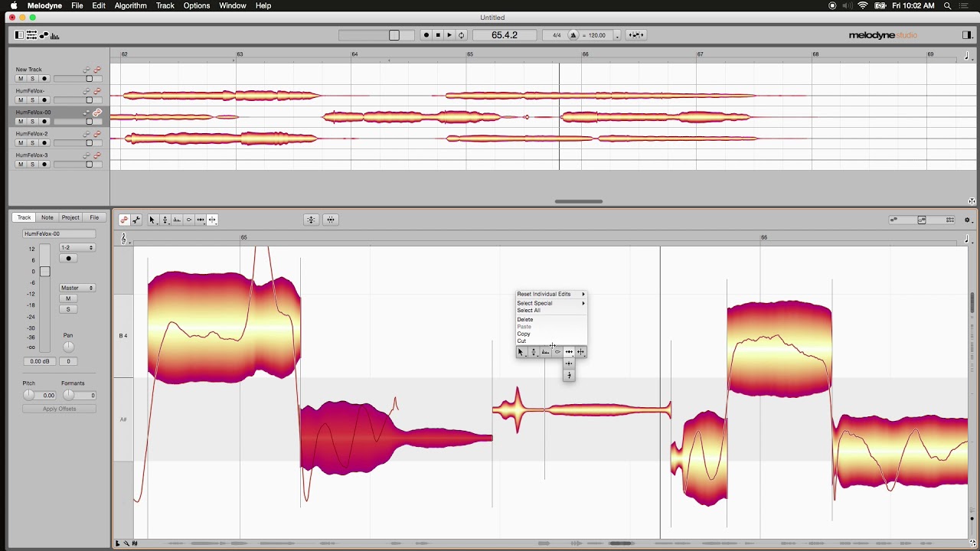The image size is (980, 551).
Task: Select the timing tool in note editor toolbar
Action: pyautogui.click(x=201, y=220)
